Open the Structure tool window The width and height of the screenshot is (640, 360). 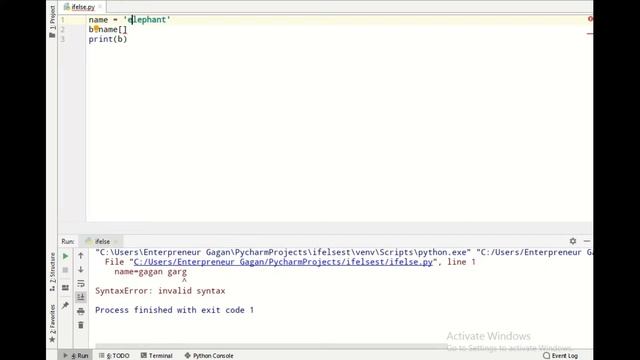[x=52, y=271]
